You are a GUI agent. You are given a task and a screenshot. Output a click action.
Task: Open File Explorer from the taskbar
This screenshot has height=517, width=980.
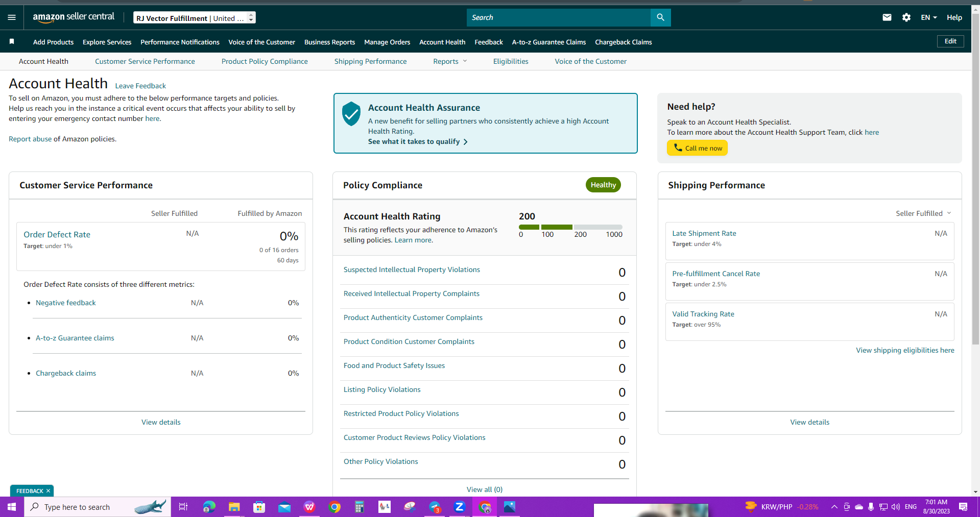pos(234,507)
